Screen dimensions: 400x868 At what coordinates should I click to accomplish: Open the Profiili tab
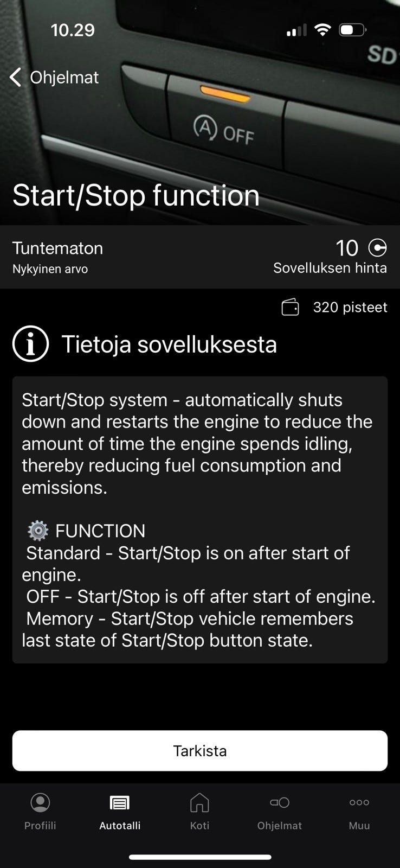point(40,812)
